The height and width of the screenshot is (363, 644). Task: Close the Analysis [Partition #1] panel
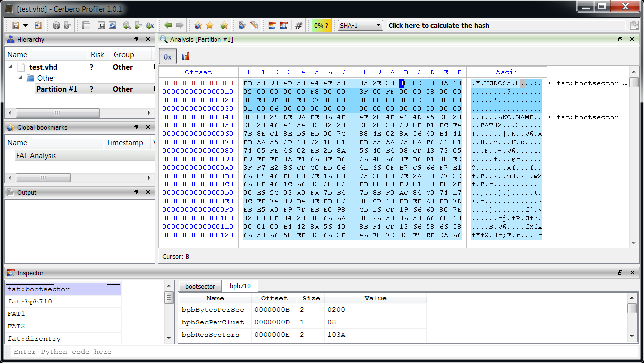[632, 39]
